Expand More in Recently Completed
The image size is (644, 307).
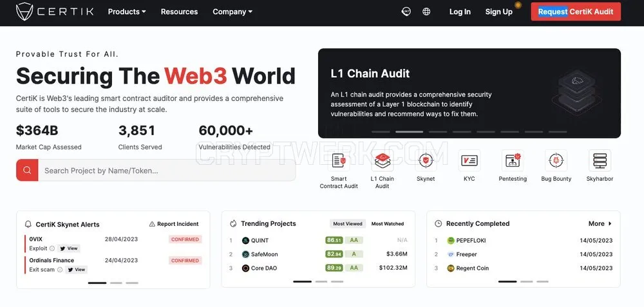(x=600, y=224)
